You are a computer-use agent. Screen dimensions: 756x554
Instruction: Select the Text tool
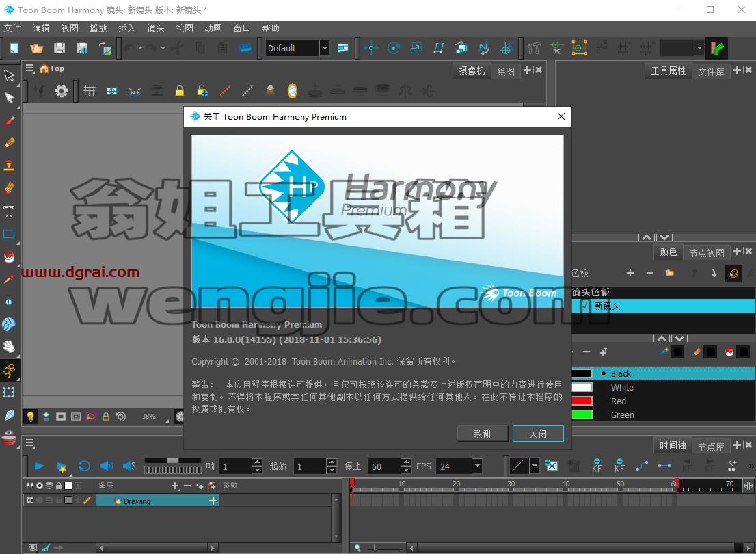(x=9, y=211)
